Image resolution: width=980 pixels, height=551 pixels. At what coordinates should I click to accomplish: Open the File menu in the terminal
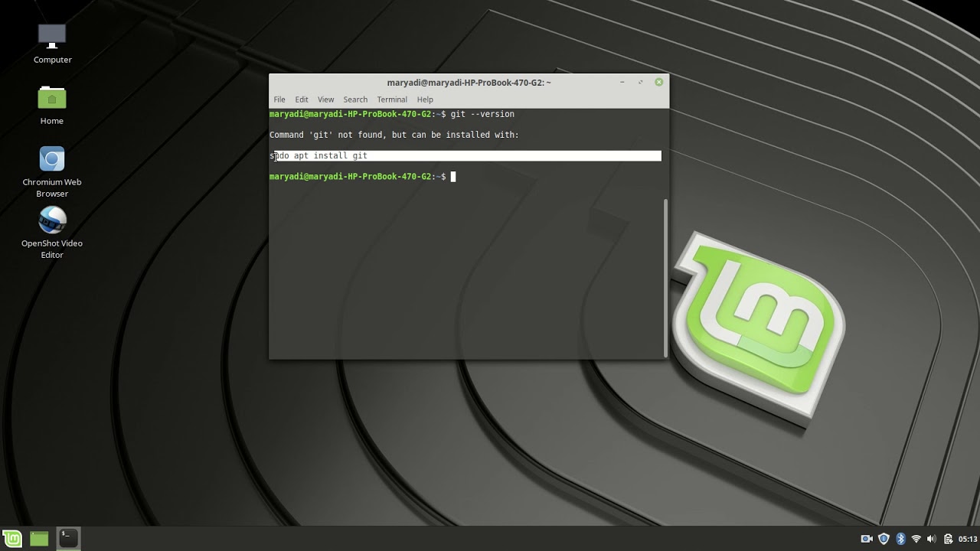coord(279,99)
